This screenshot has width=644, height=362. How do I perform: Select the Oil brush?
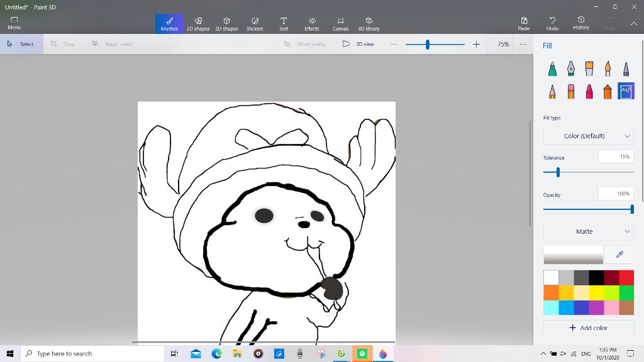click(589, 69)
